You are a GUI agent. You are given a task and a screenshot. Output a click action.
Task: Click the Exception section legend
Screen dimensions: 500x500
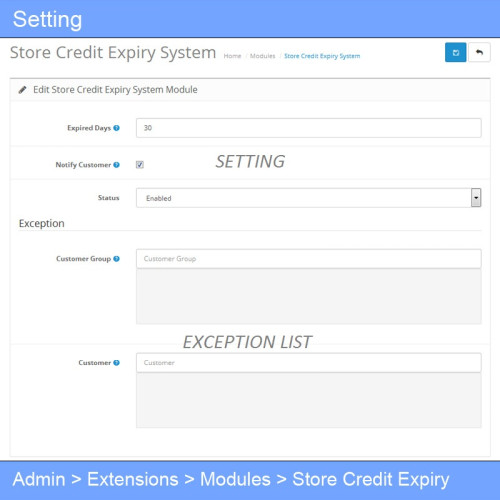(42, 223)
